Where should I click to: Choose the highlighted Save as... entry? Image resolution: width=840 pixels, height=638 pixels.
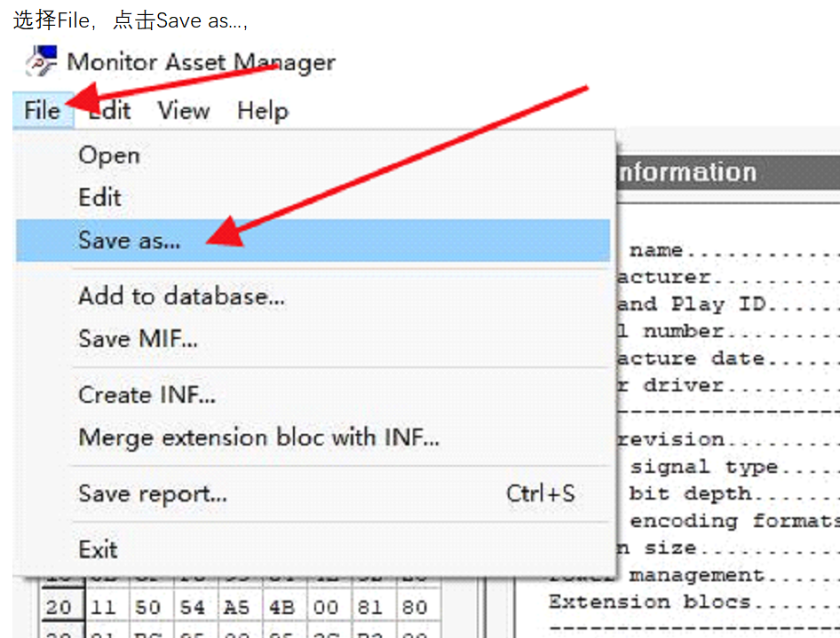(x=129, y=240)
